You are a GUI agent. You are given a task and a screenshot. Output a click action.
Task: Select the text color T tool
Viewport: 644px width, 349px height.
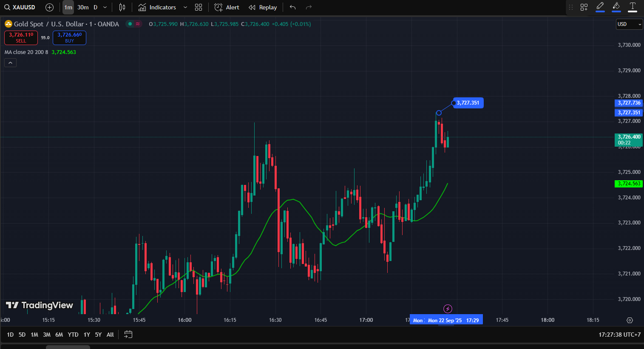[x=633, y=6]
